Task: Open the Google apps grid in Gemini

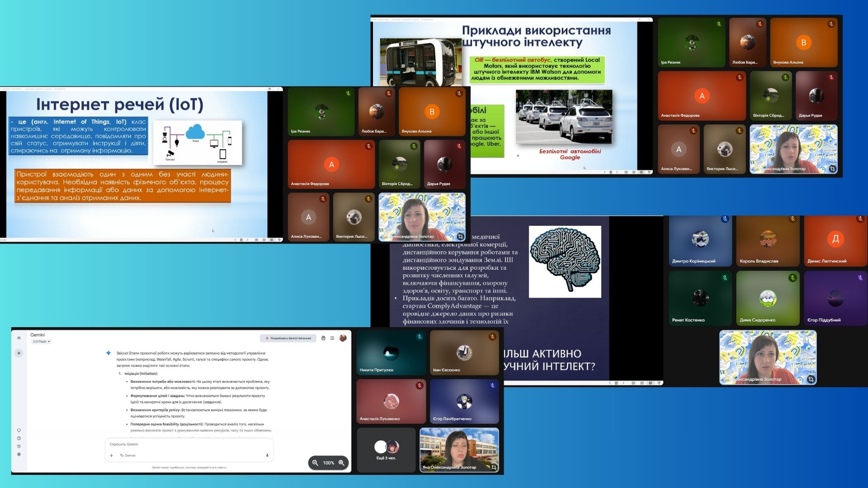Action: [332, 338]
